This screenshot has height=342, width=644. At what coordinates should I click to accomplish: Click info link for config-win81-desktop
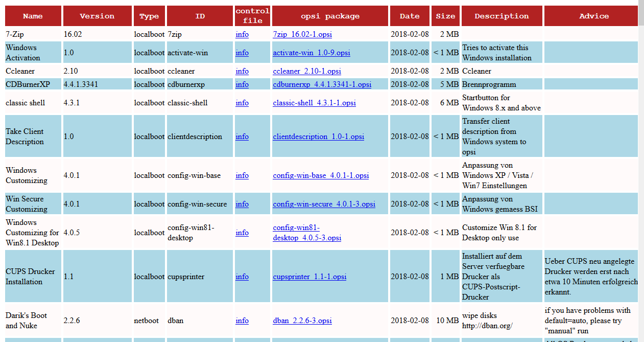click(242, 233)
